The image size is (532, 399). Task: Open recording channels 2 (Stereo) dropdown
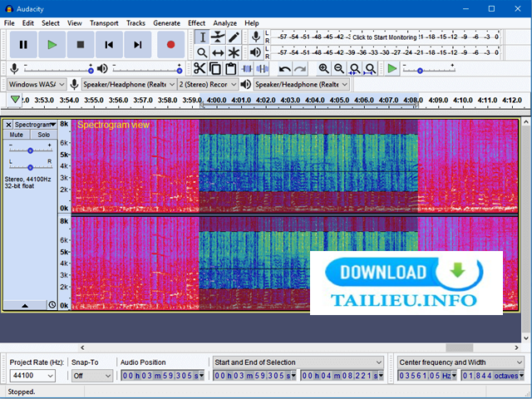208,84
